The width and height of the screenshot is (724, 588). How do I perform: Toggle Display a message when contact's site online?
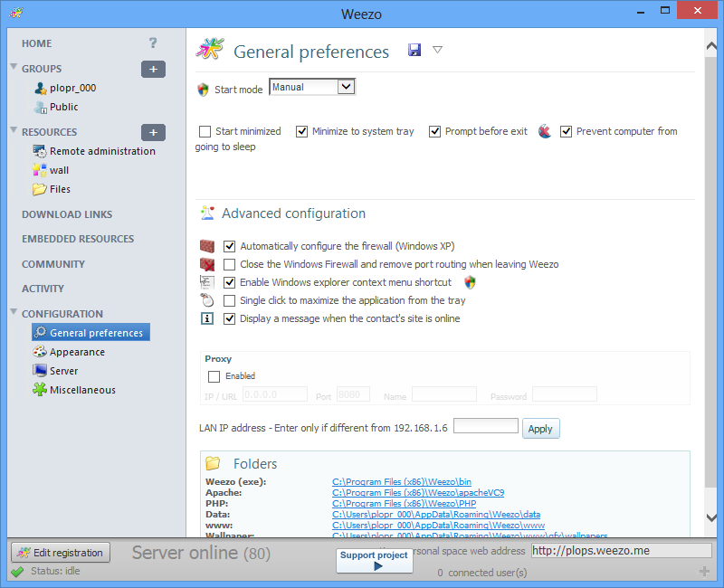tap(229, 318)
